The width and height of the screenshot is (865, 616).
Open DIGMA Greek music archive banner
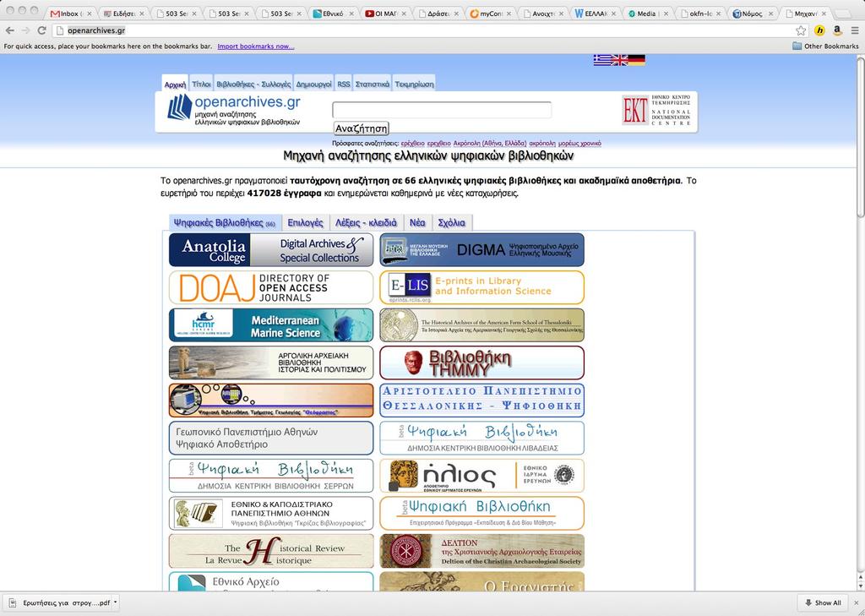[x=481, y=249]
